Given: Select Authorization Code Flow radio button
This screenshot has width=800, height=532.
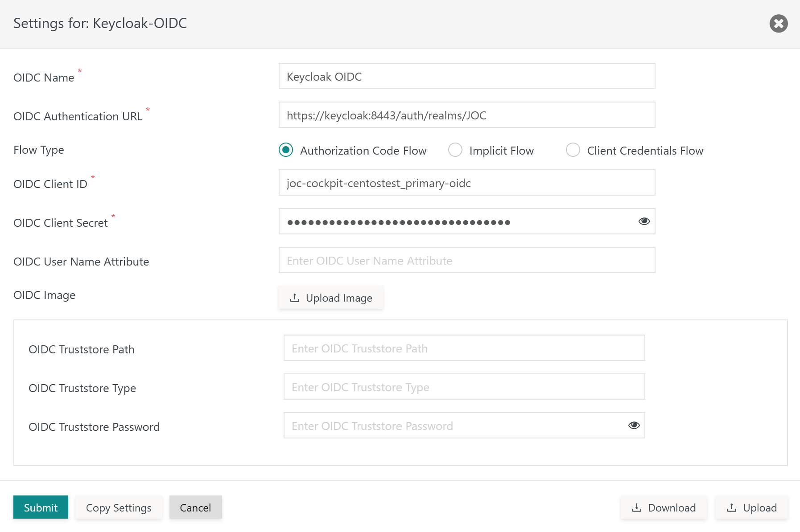Looking at the screenshot, I should pyautogui.click(x=286, y=150).
